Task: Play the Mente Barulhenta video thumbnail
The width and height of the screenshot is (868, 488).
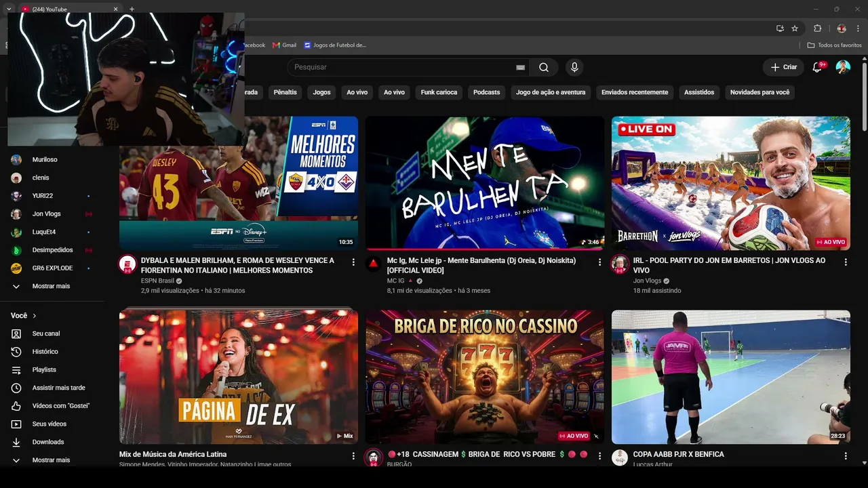Action: pyautogui.click(x=485, y=183)
